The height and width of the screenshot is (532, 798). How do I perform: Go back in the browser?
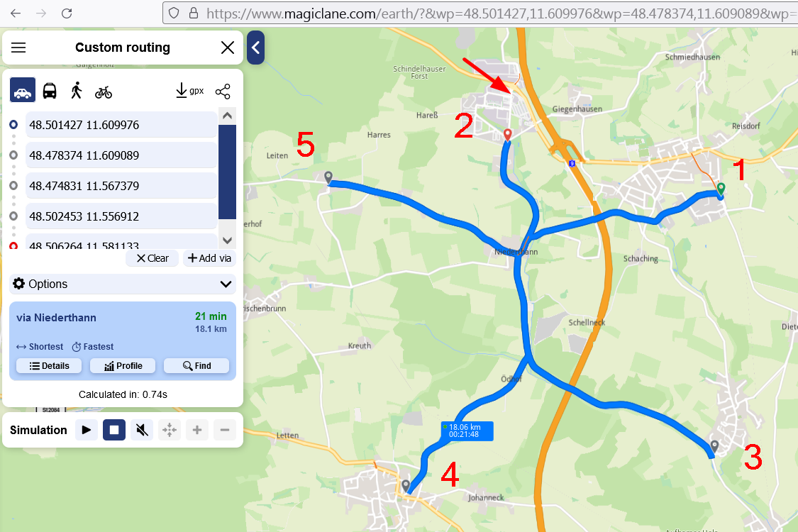16,13
